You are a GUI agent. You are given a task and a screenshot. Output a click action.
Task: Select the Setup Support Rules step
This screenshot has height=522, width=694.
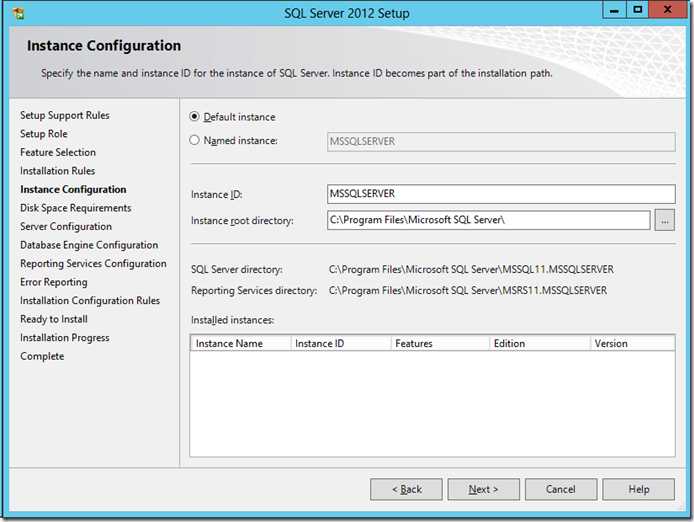pos(65,115)
